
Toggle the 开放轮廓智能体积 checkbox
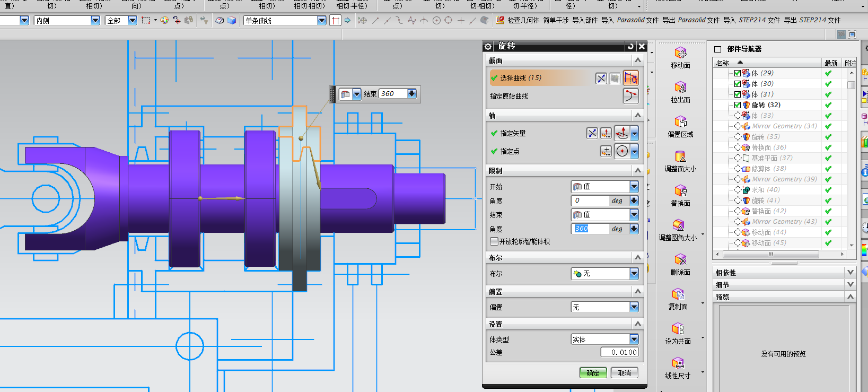pos(494,241)
